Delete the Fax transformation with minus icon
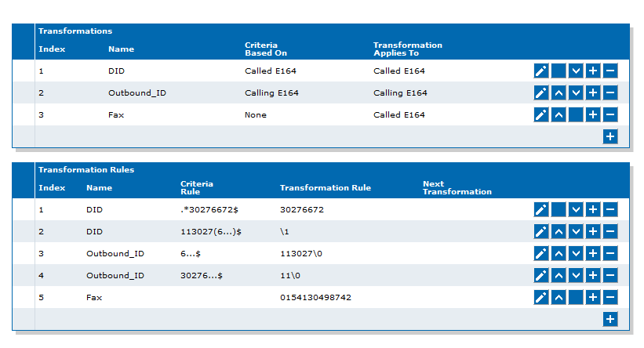The height and width of the screenshot is (348, 644). point(610,114)
